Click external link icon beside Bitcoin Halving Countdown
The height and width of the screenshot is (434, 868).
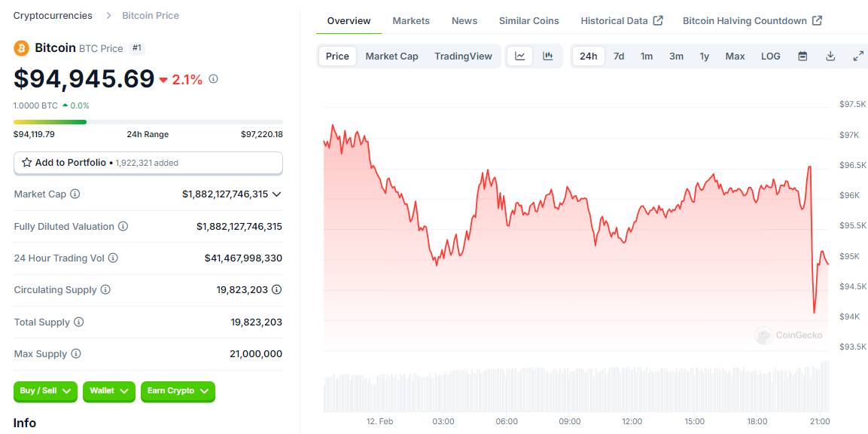[817, 20]
